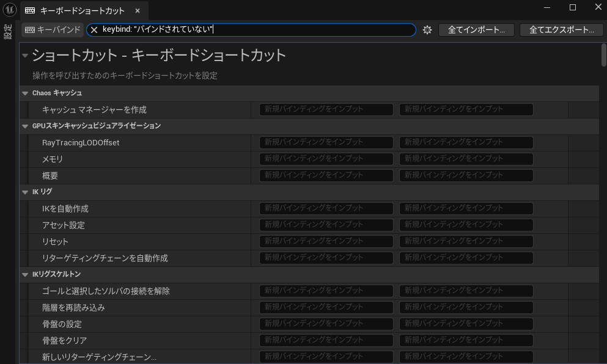Set second binding for RayTracingLODOffset
This screenshot has height=364, width=607.
pyautogui.click(x=466, y=142)
